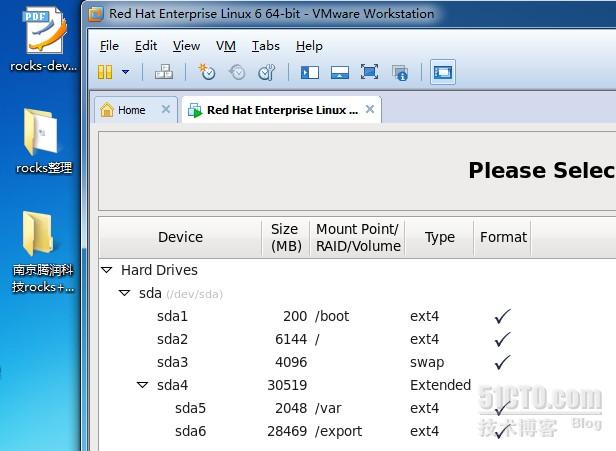The width and height of the screenshot is (616, 451).
Task: Click the console view icon
Action: click(443, 72)
